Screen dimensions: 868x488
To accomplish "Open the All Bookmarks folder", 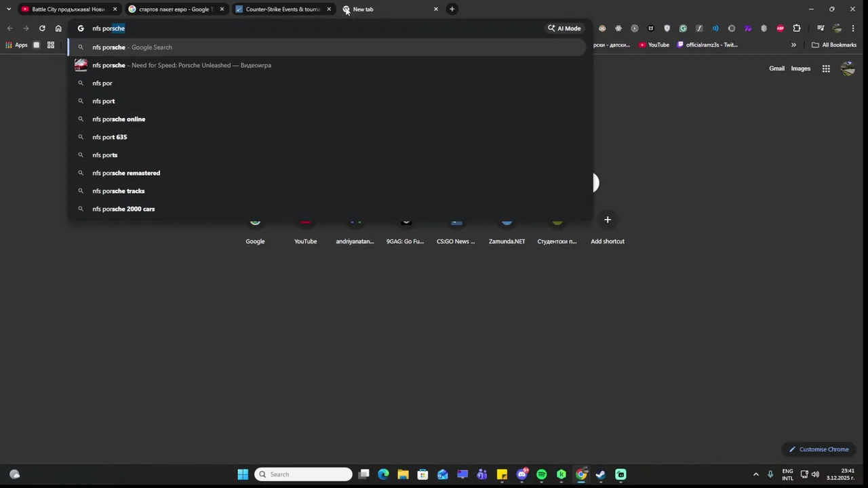I will tap(834, 45).
